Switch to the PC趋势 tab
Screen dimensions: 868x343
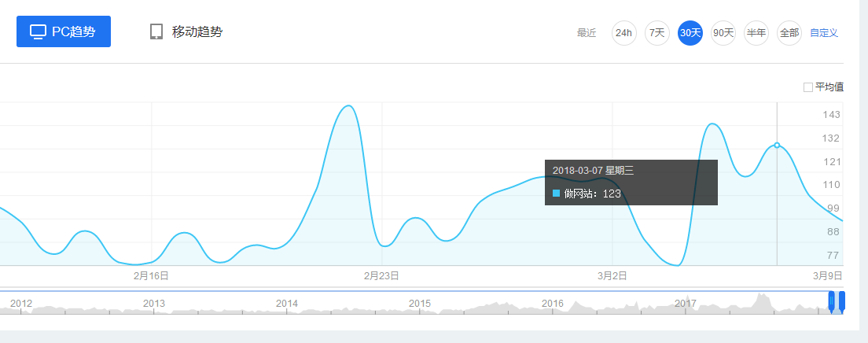click(64, 31)
